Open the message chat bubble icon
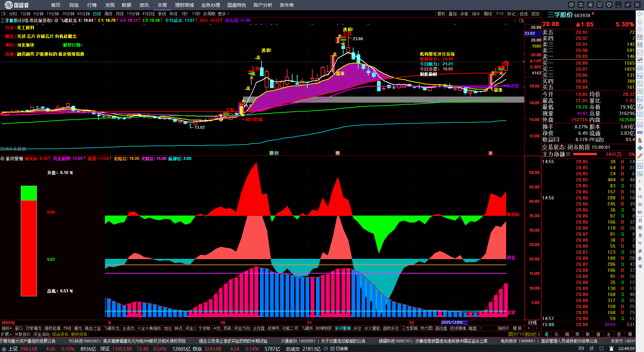The height and width of the screenshot is (352, 644). [572, 5]
